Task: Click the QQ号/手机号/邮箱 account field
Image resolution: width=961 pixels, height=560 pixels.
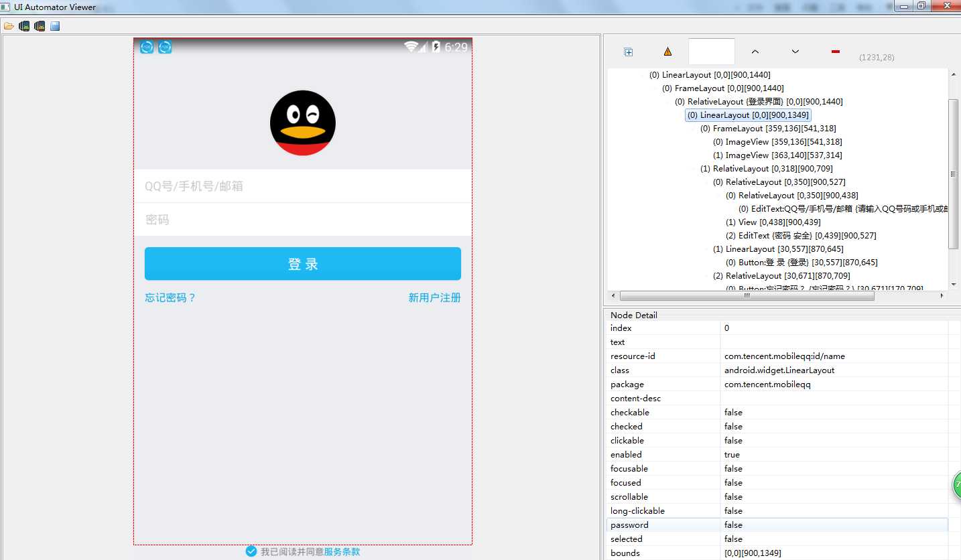Action: (303, 186)
